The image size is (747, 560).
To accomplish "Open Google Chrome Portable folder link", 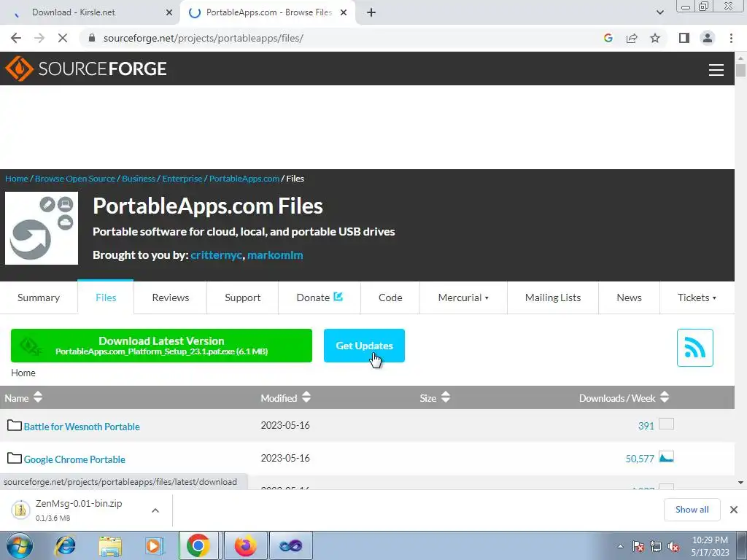I will (74, 459).
